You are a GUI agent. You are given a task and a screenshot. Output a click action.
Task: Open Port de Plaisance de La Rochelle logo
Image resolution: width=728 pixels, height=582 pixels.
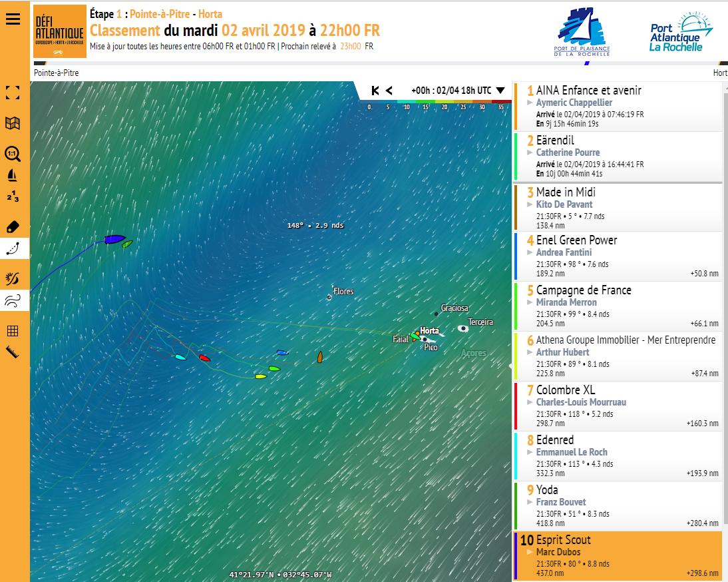point(582,31)
